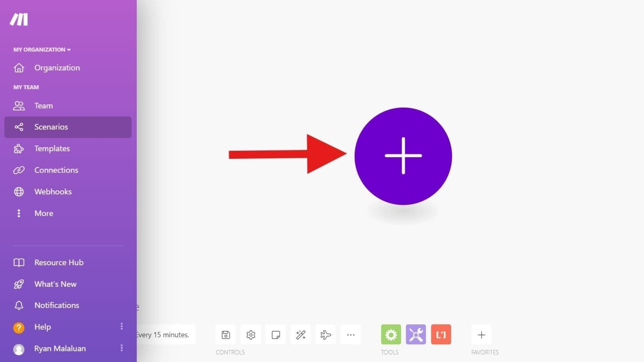The height and width of the screenshot is (362, 644).
Task: Go to Templates in the sidebar
Action: tap(52, 148)
